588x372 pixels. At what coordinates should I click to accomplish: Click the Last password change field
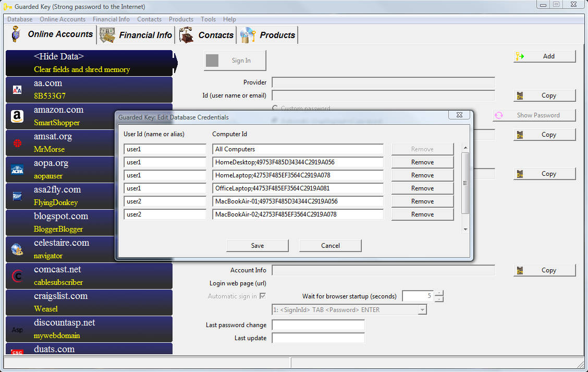coord(318,325)
